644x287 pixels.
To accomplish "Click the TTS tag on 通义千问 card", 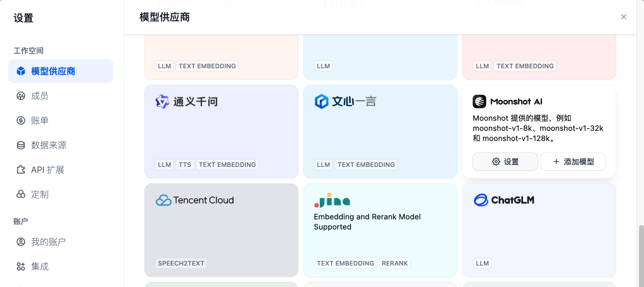I will pos(186,165).
